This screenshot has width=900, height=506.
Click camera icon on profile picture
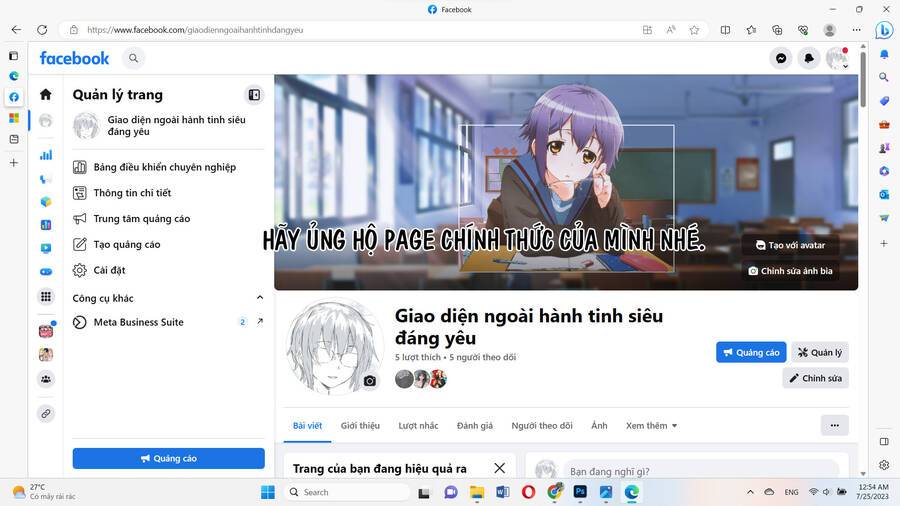[x=370, y=381]
